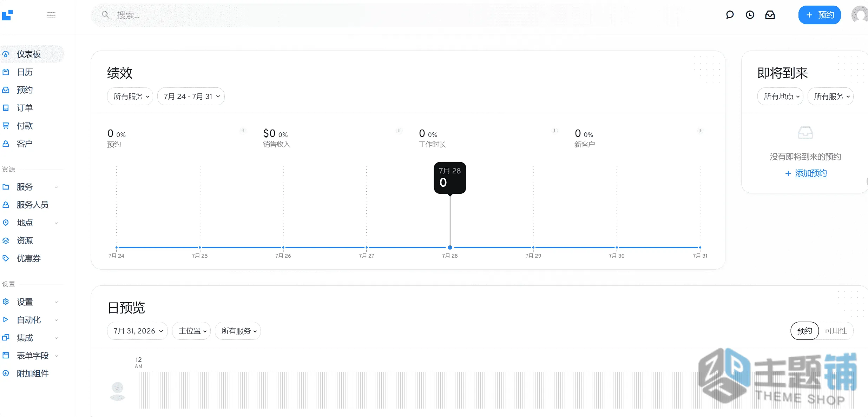The width and height of the screenshot is (868, 417).
Task: Expand the 自动化 sidebar chevron
Action: point(56,320)
